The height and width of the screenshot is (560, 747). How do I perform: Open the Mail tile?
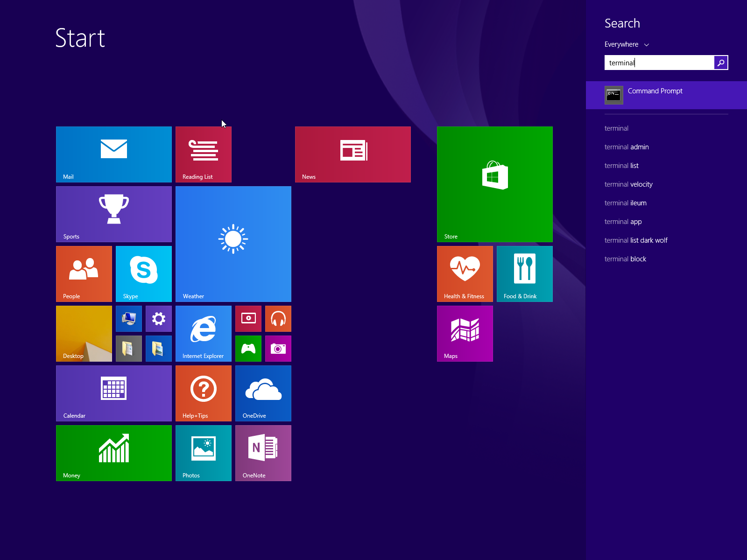pyautogui.click(x=113, y=154)
